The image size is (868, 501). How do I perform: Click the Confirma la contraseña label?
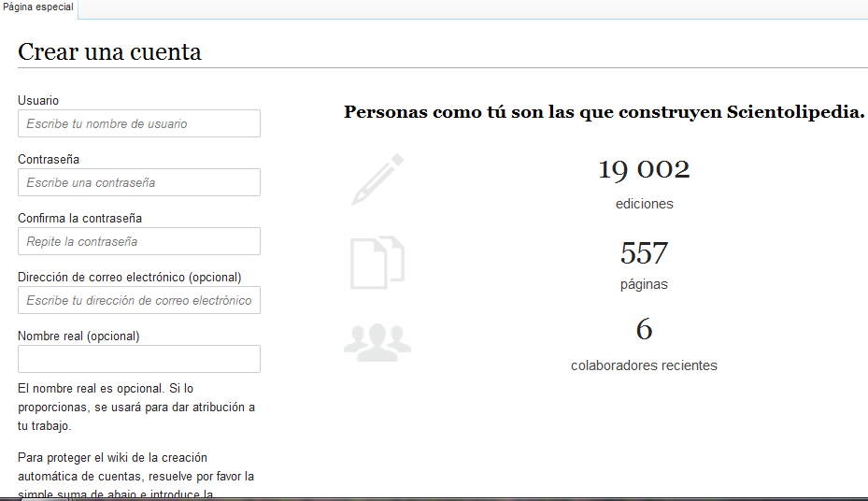(79, 218)
